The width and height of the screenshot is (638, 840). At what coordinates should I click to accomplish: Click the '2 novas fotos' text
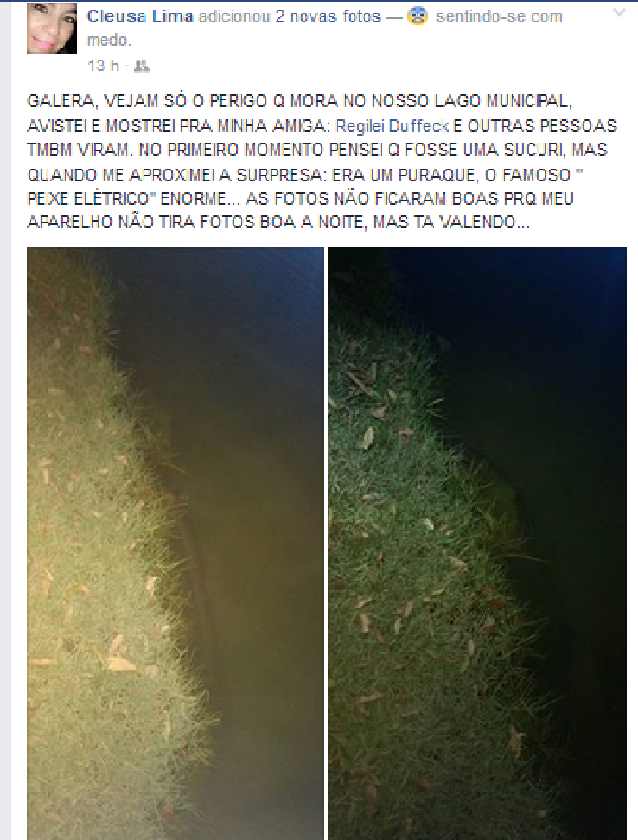(328, 16)
